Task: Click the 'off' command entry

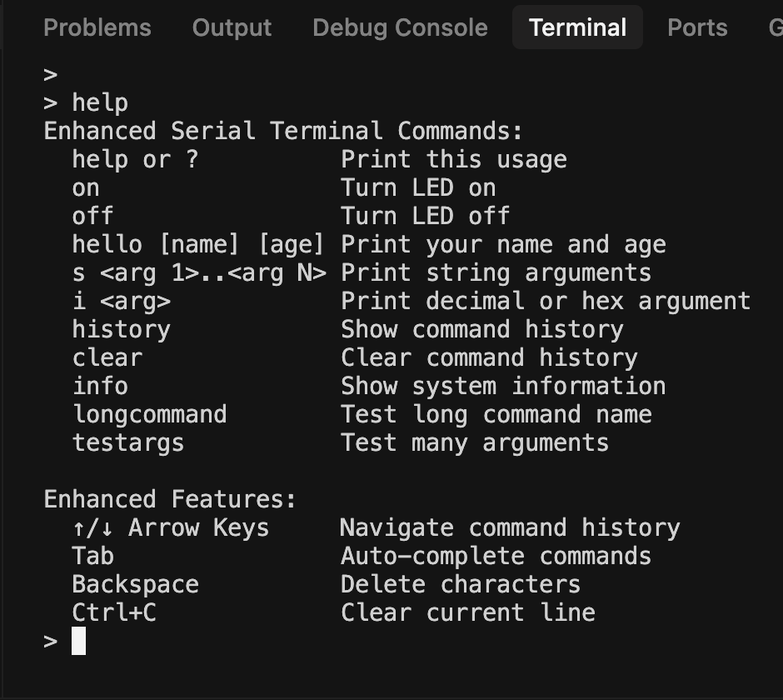Action: pos(92,216)
